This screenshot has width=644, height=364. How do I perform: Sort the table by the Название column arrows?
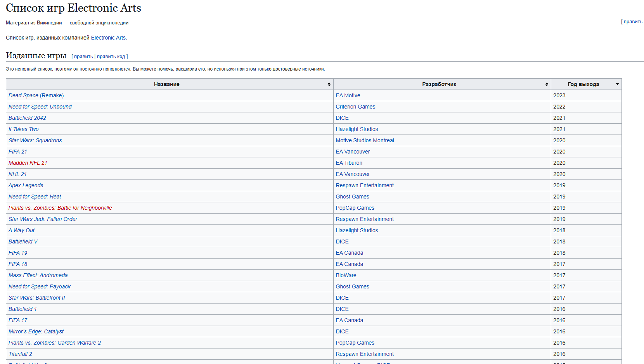(x=329, y=84)
